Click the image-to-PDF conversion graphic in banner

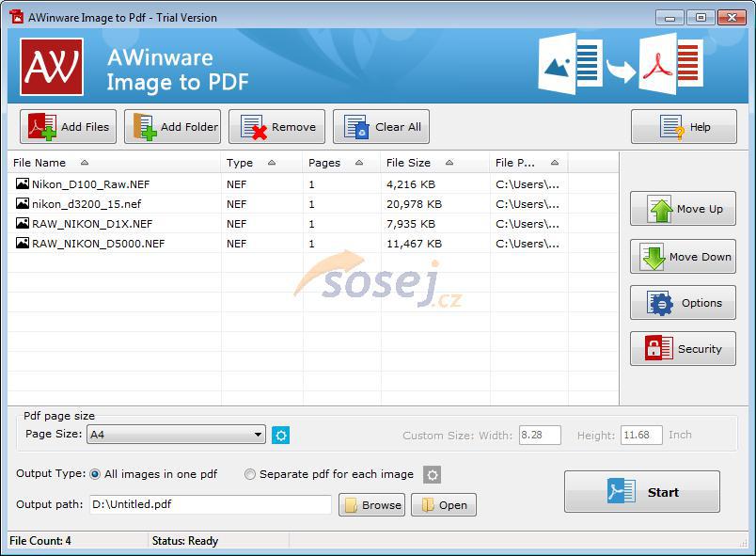coord(621,64)
